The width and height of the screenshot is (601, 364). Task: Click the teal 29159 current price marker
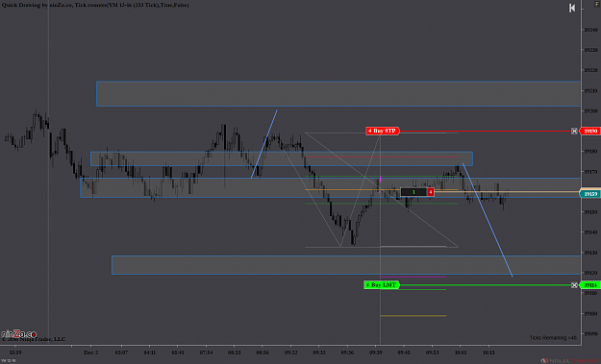coord(589,194)
